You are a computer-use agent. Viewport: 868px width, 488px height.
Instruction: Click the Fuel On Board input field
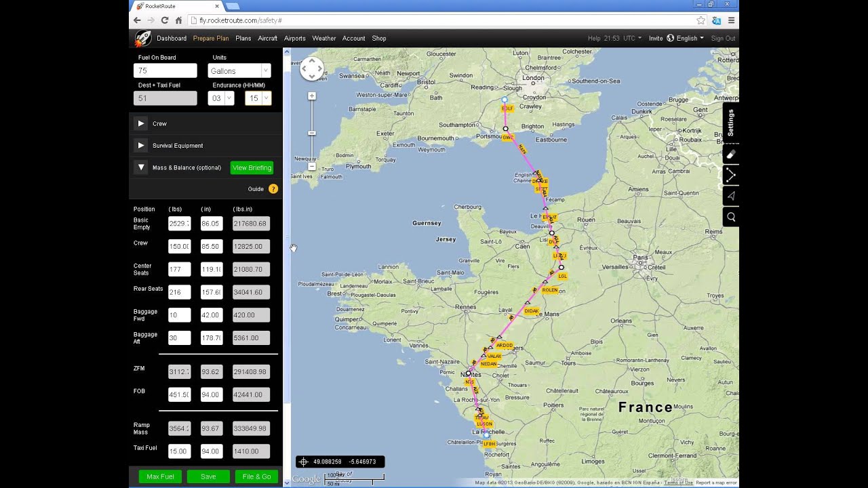165,70
